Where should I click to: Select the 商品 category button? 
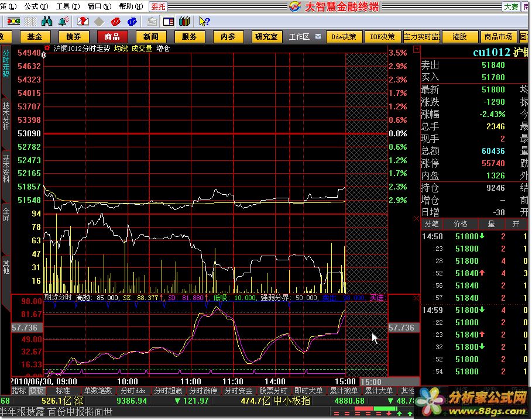click(x=112, y=37)
